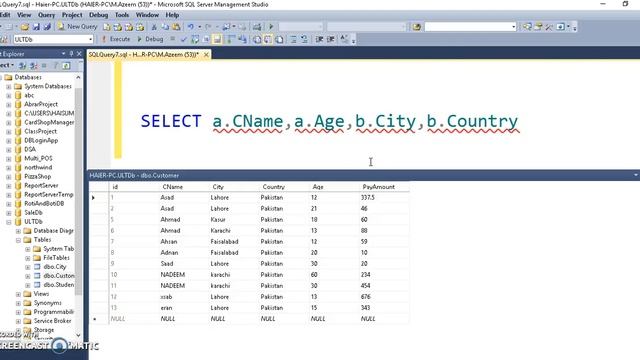Click the Uncomment selected lines icon
This screenshot has width=640, height=360.
coord(304,40)
